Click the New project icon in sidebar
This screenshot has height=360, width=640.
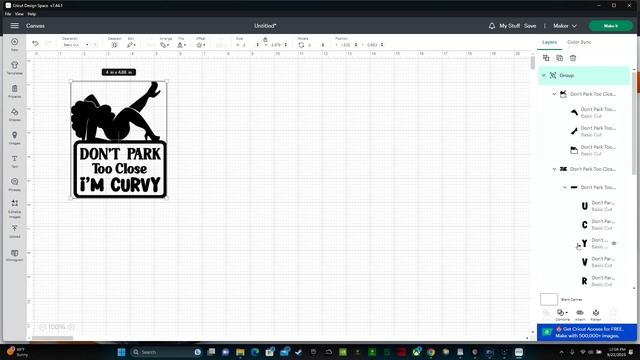pyautogui.click(x=14, y=44)
